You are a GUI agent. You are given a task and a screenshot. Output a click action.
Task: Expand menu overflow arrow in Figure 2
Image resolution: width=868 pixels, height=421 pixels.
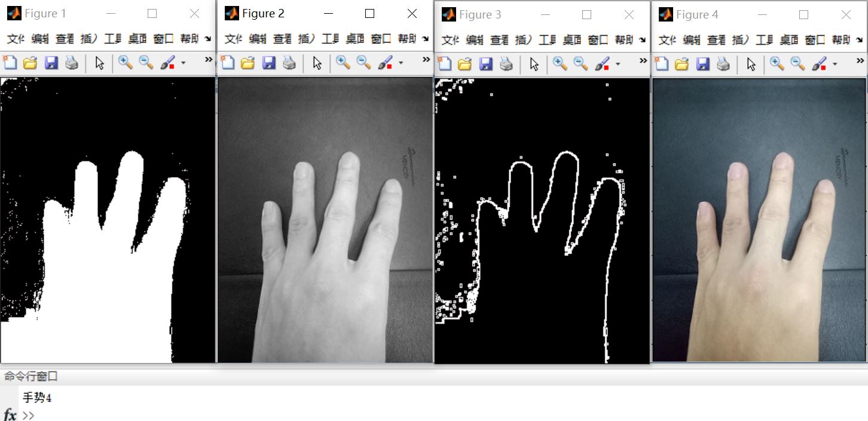click(x=425, y=39)
